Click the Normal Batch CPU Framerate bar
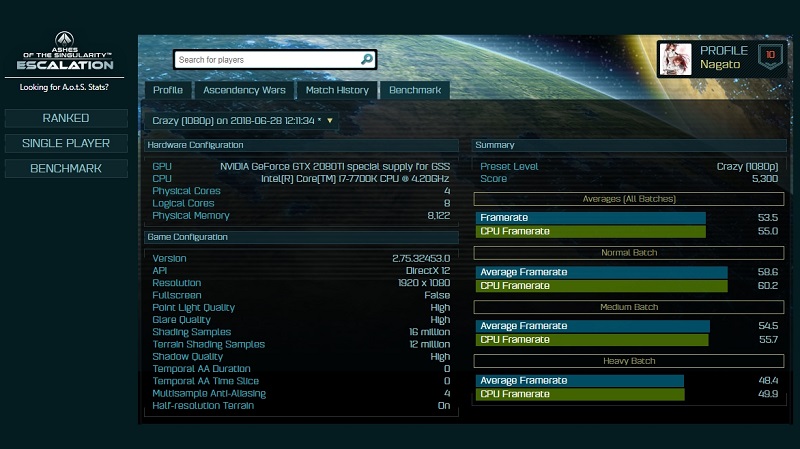800x449 pixels. click(x=602, y=286)
